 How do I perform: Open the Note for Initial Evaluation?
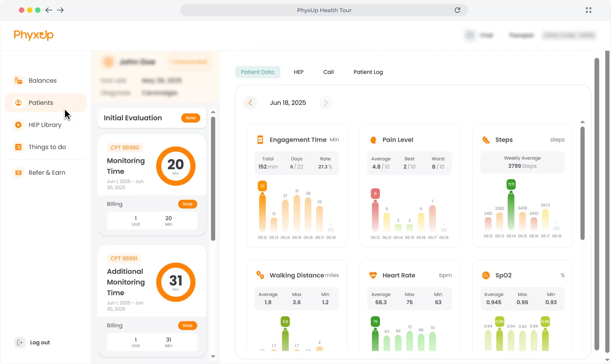click(191, 118)
